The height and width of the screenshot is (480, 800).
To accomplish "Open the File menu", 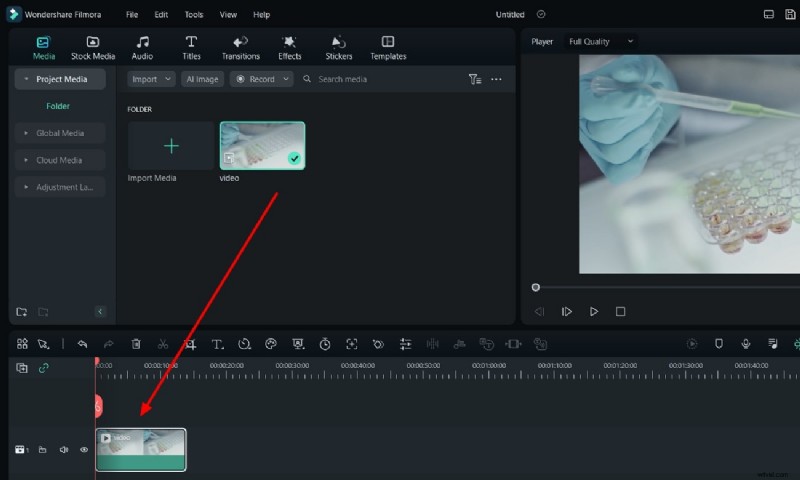I will click(132, 14).
